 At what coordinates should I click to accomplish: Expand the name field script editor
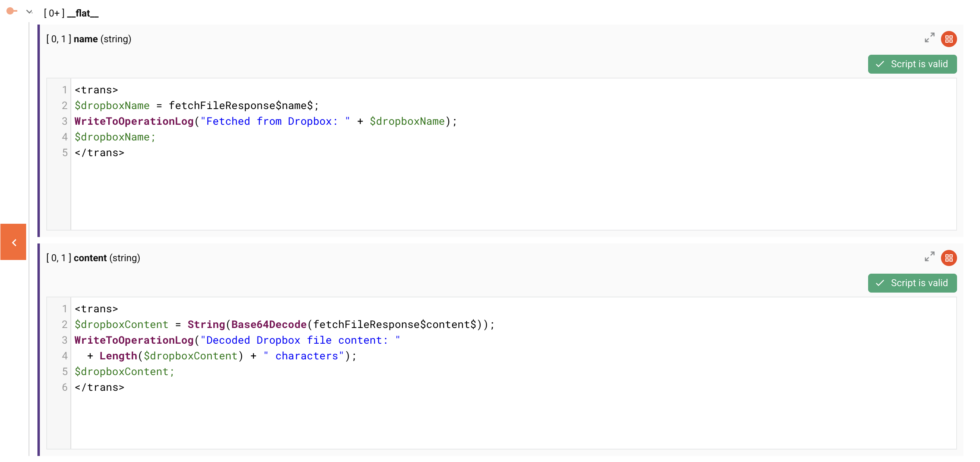(x=929, y=38)
